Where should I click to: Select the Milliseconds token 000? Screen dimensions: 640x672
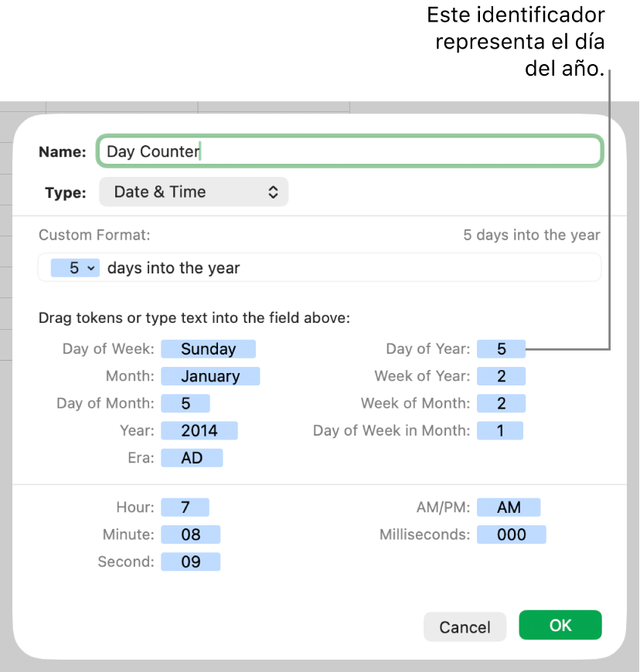[512, 535]
